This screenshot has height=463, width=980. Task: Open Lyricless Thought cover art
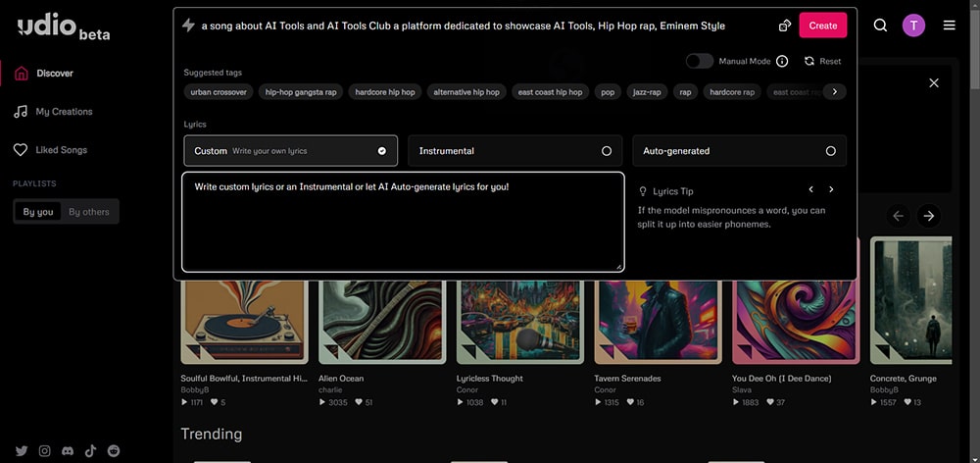520,322
